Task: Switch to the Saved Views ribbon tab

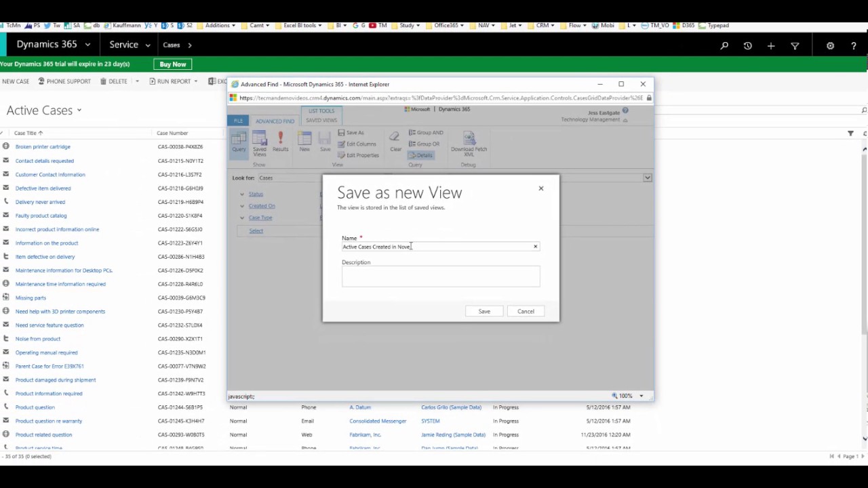Action: coord(321,121)
